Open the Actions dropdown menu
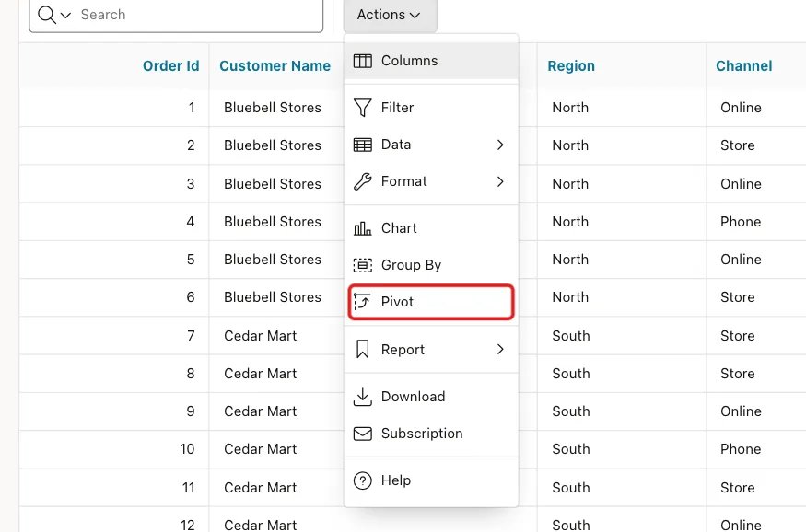The width and height of the screenshot is (806, 532). click(x=390, y=15)
